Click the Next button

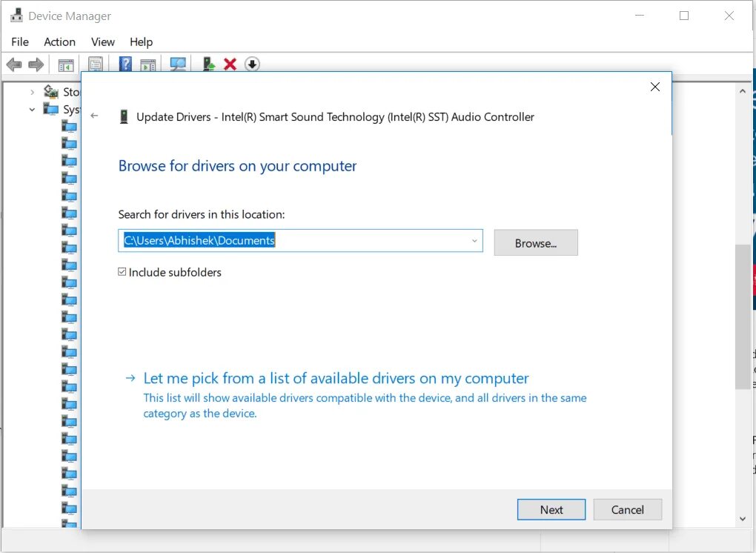(x=551, y=509)
